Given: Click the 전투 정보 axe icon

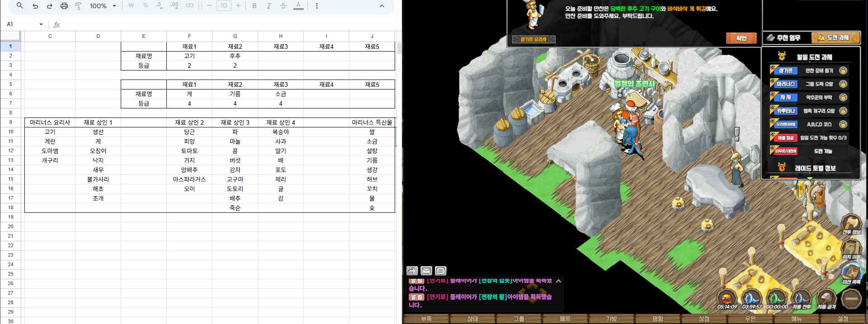Looking at the screenshot, I should 851,224.
